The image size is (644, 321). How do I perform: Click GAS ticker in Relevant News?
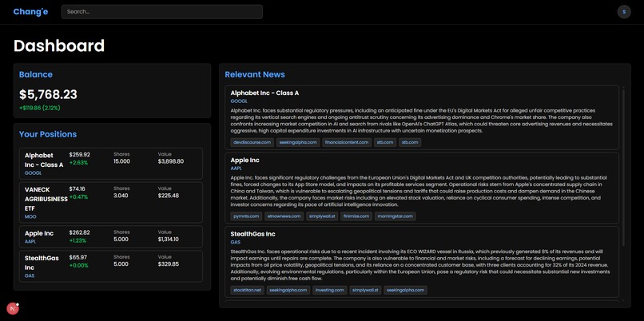[236, 242]
